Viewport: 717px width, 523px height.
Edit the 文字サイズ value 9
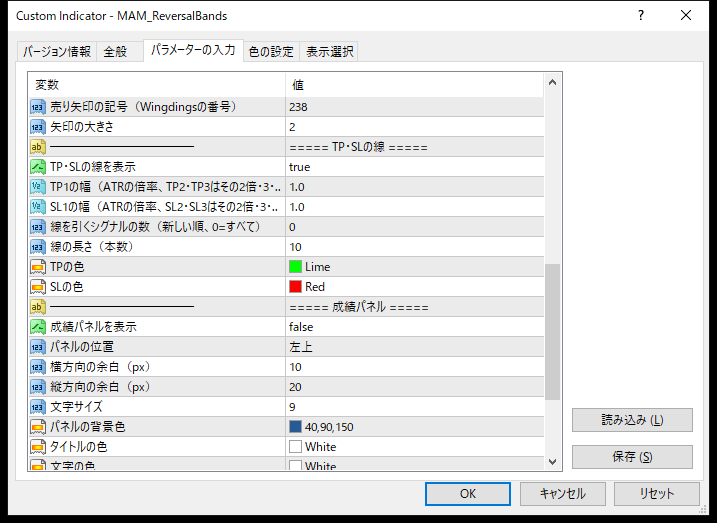point(415,407)
